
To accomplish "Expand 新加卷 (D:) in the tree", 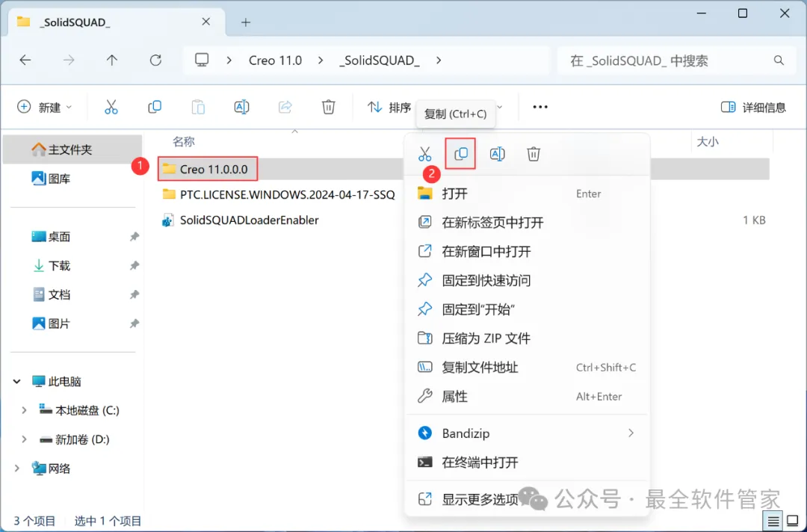I will [24, 439].
